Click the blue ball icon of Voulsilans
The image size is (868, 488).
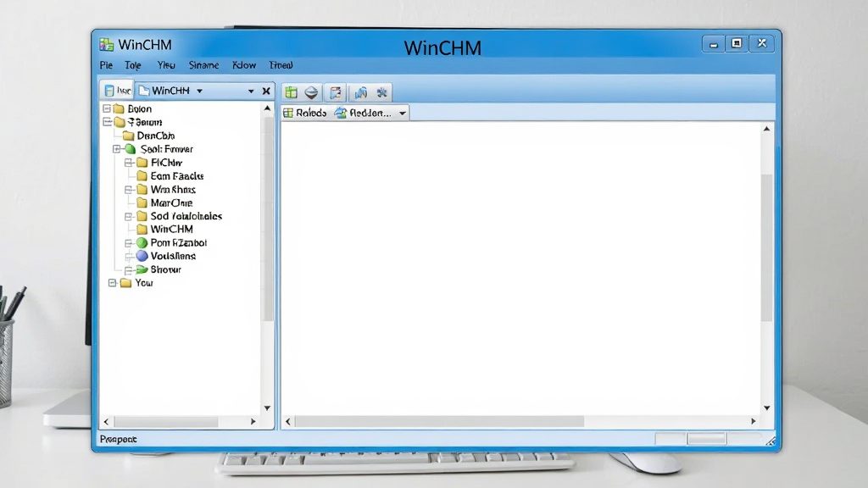click(x=142, y=256)
